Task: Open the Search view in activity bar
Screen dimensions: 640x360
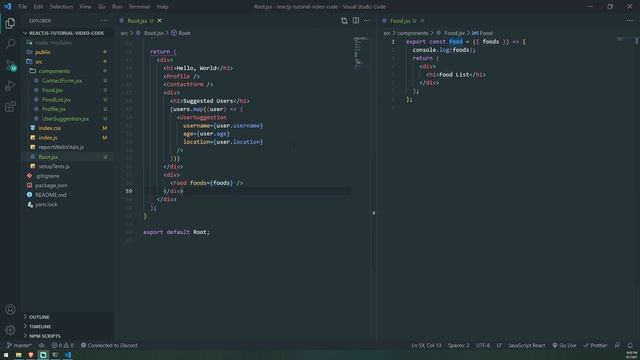Action: point(10,44)
